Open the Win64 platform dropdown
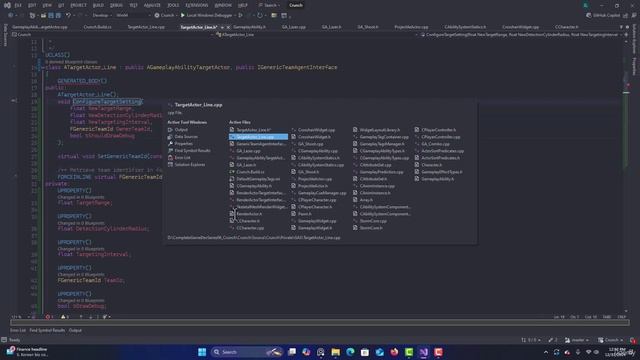The image size is (640, 360). [133, 15]
